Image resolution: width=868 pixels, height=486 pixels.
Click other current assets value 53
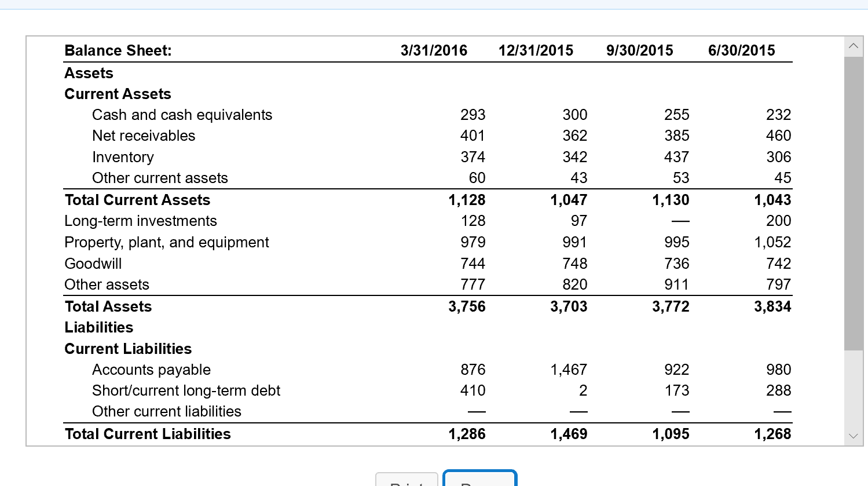pyautogui.click(x=681, y=178)
